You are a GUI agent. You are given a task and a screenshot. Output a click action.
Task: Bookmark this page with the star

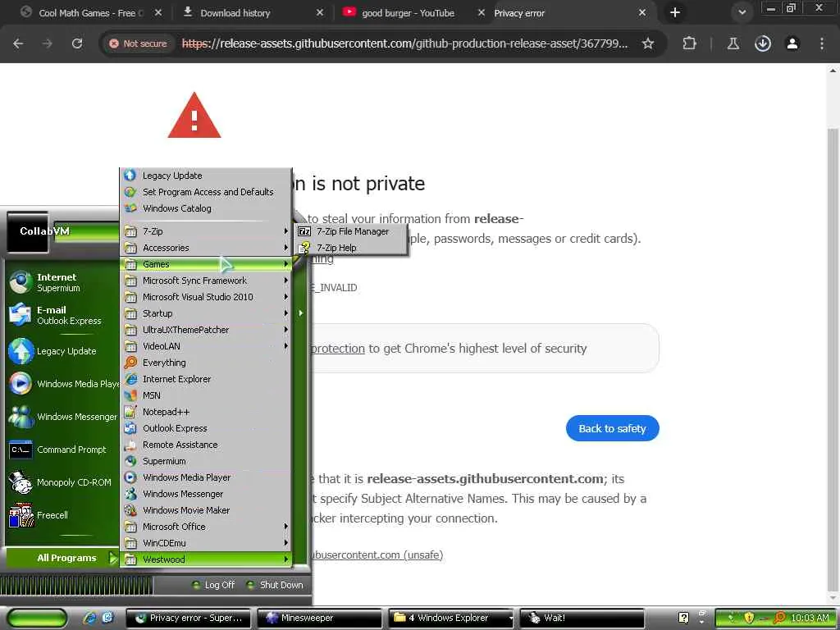coord(648,43)
